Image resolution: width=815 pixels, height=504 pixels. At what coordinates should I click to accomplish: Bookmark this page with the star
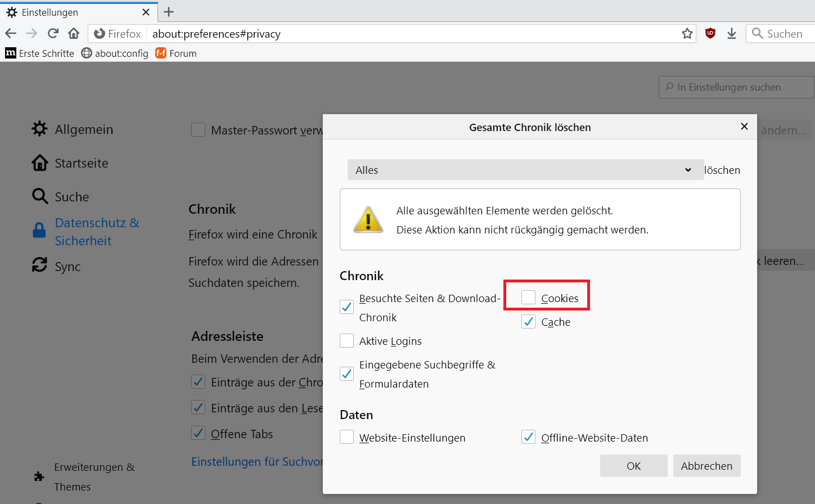point(687,34)
